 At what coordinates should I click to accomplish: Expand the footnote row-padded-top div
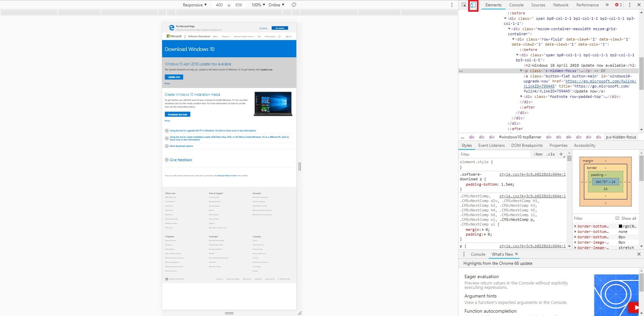pyautogui.click(x=521, y=97)
